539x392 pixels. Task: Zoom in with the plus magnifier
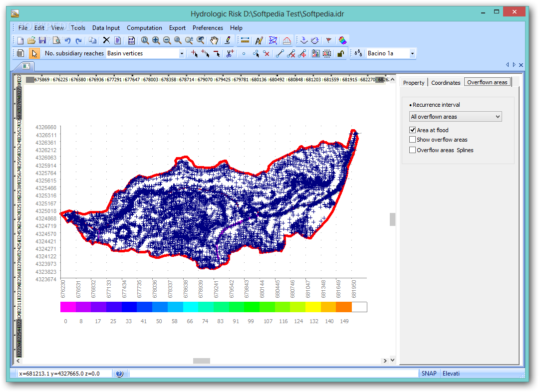(x=156, y=40)
